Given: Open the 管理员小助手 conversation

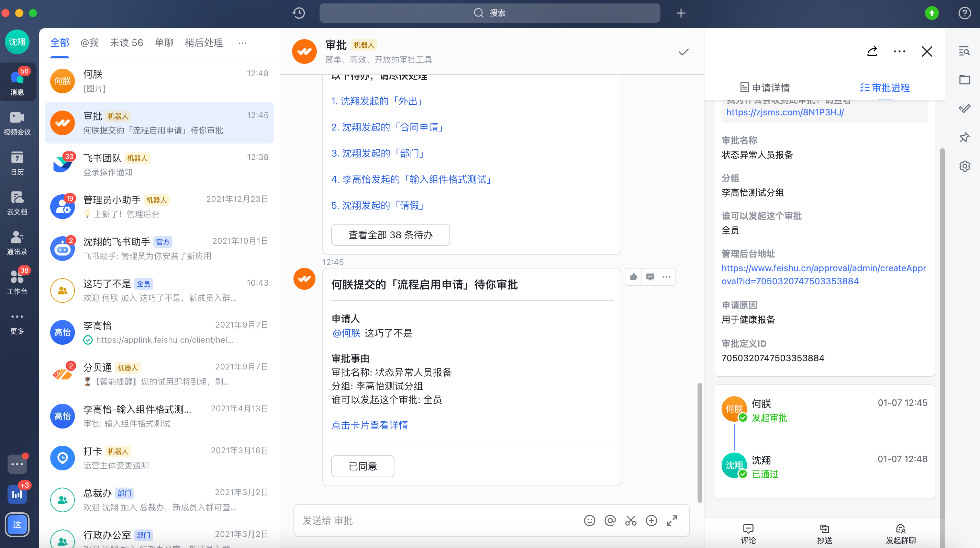Looking at the screenshot, I should pos(159,206).
